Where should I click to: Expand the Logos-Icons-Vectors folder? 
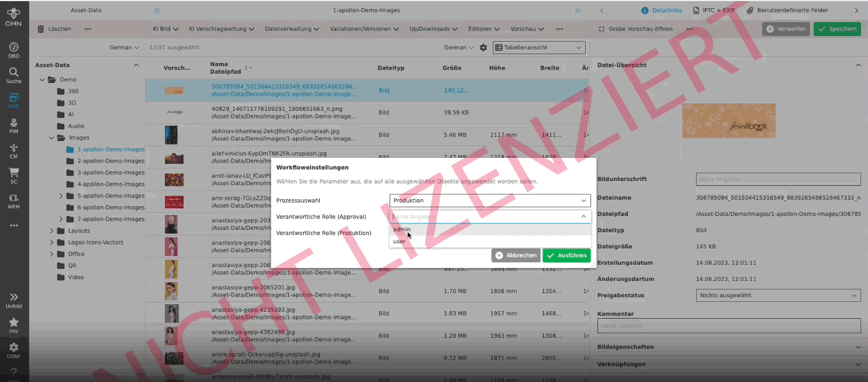52,242
